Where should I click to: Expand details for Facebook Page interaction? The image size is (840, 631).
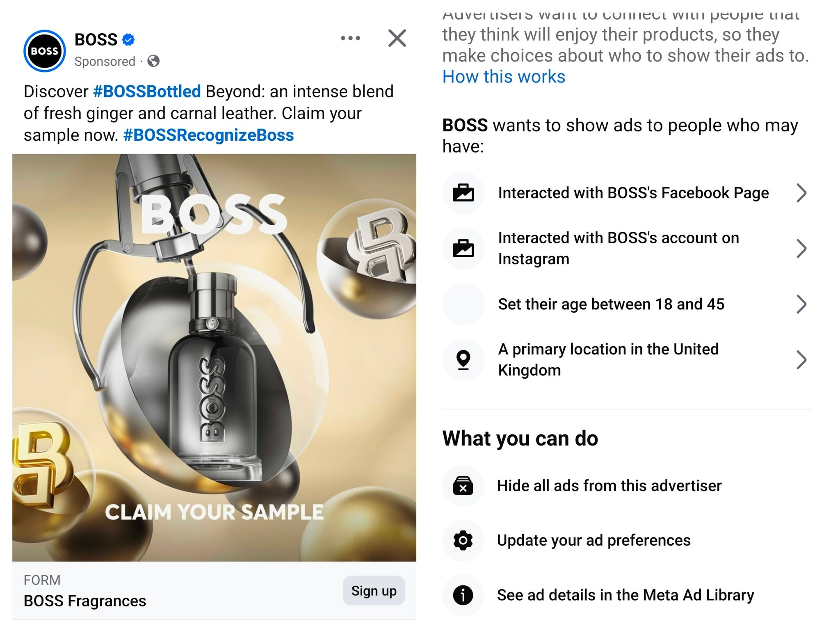click(801, 192)
